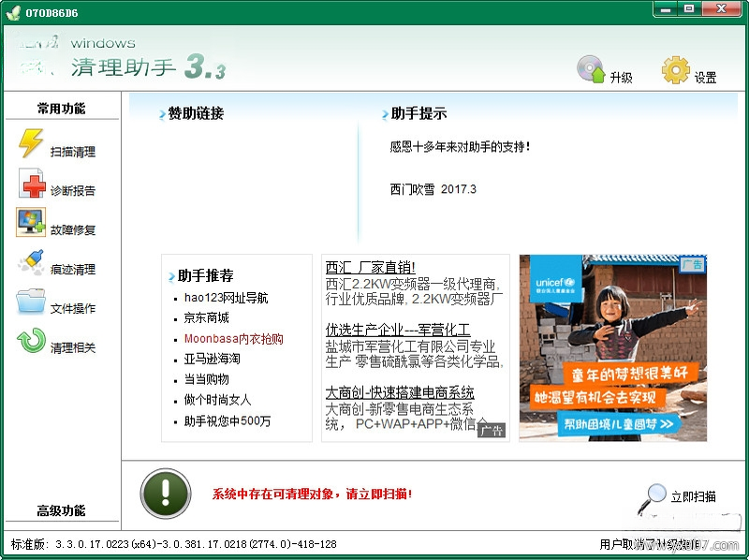Click the magnifying glass scan icon
This screenshot has width=749, height=560.
[652, 498]
